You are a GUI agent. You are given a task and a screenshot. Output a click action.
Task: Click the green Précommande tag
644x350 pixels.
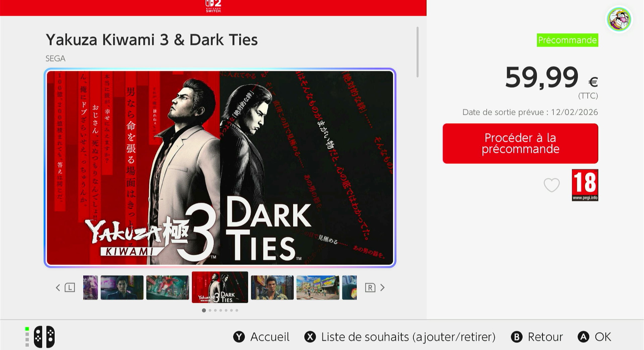coord(567,40)
